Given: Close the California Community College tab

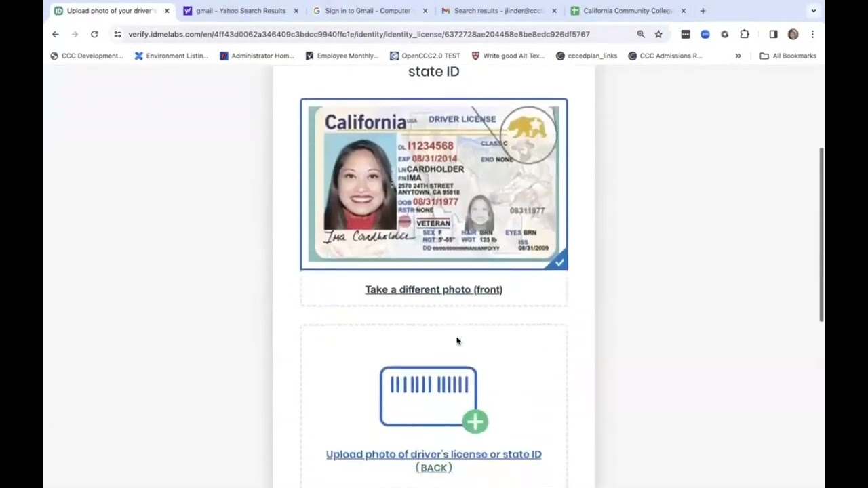Looking at the screenshot, I should click(683, 11).
